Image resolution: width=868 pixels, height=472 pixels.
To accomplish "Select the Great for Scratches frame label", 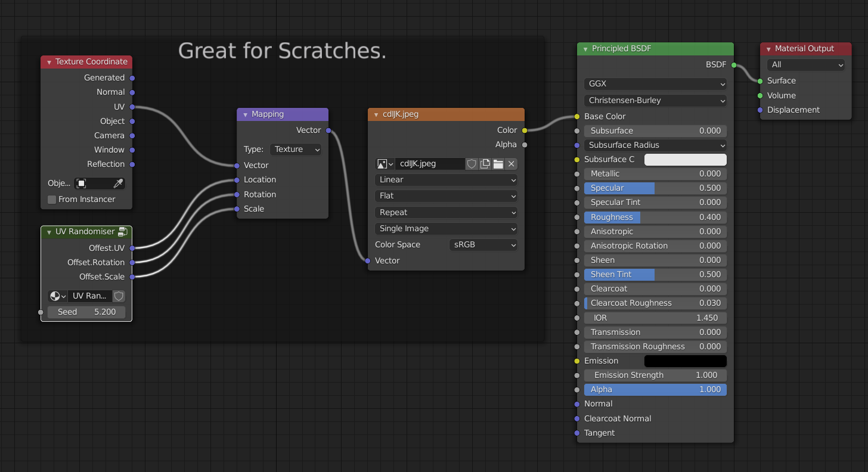I will click(283, 51).
